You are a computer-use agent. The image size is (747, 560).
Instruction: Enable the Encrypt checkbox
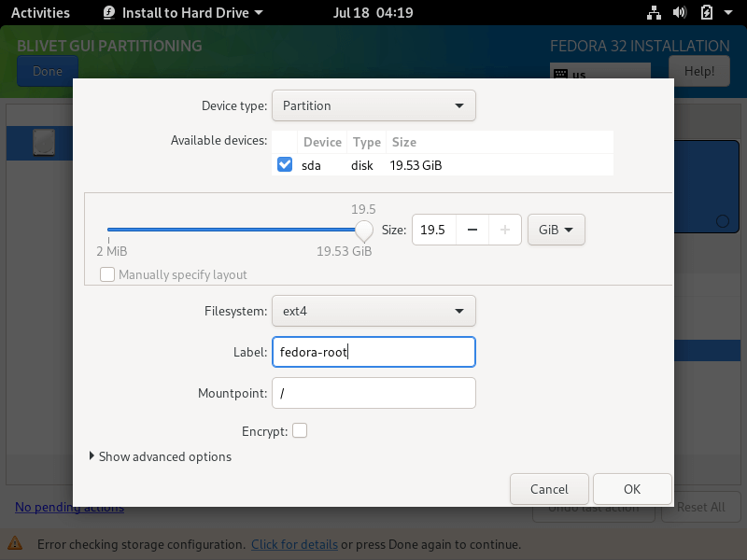(300, 430)
